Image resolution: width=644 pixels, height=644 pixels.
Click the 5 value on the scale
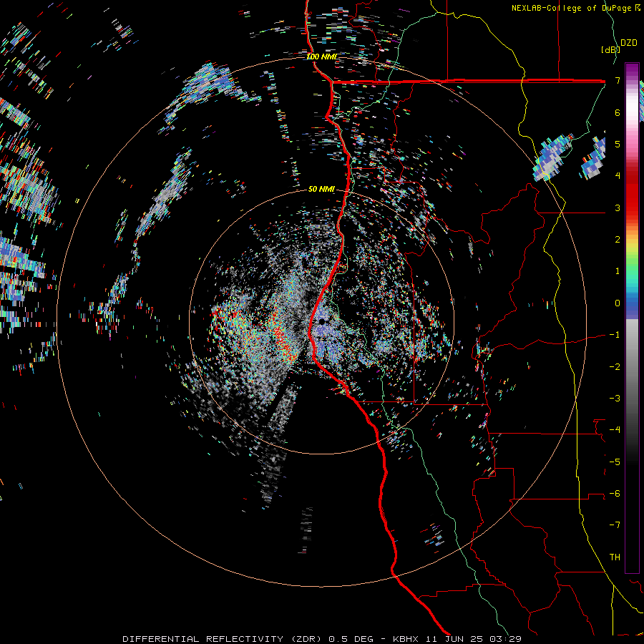click(x=618, y=144)
